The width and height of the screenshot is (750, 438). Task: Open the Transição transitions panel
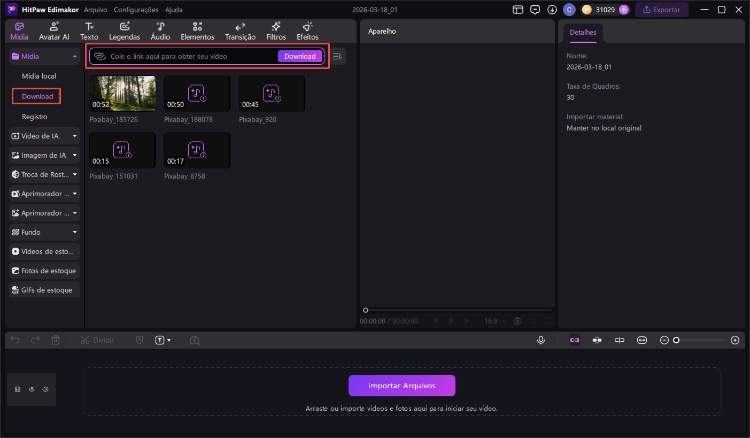coord(240,30)
